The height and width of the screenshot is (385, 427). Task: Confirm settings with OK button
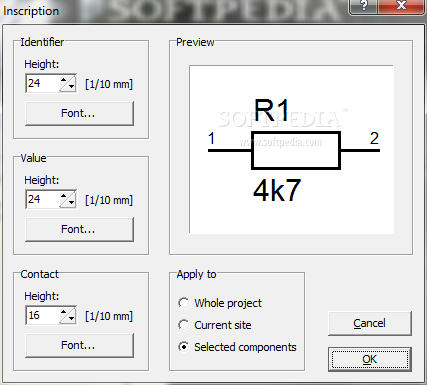[370, 359]
